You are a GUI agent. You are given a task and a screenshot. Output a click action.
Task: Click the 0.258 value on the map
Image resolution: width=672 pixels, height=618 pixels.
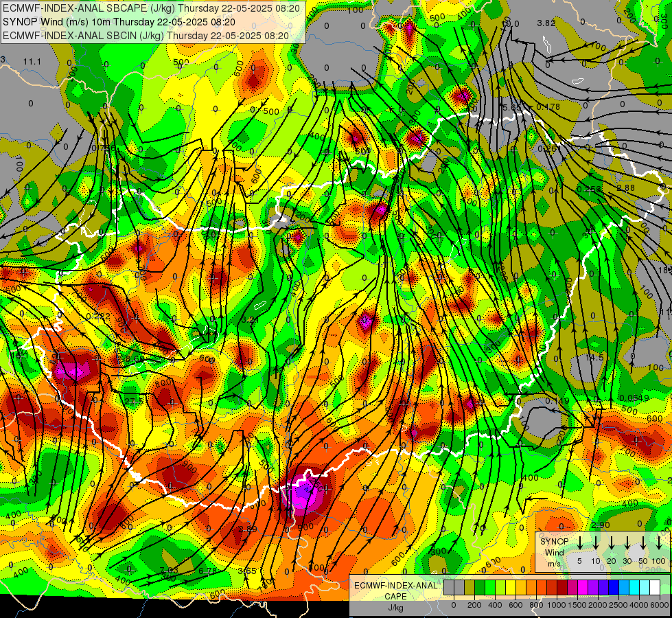tap(589, 189)
